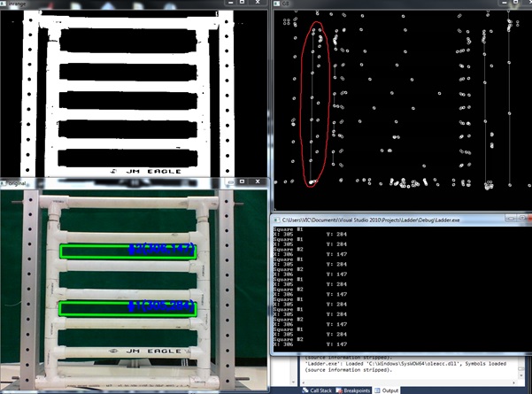Switch to the Breakpoints tab
Viewport: 532px width, 394px height.
point(353,390)
